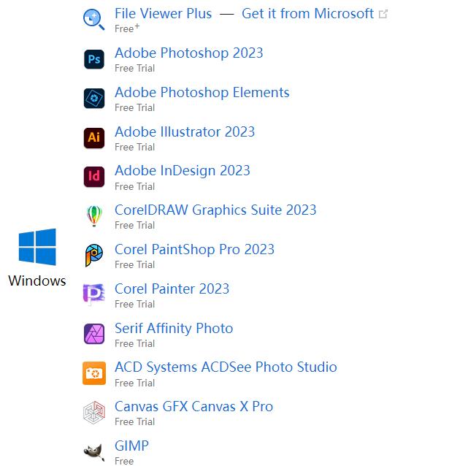Open CorelDRAW Graphics Suite 2023 link
The height and width of the screenshot is (466, 476).
[215, 210]
